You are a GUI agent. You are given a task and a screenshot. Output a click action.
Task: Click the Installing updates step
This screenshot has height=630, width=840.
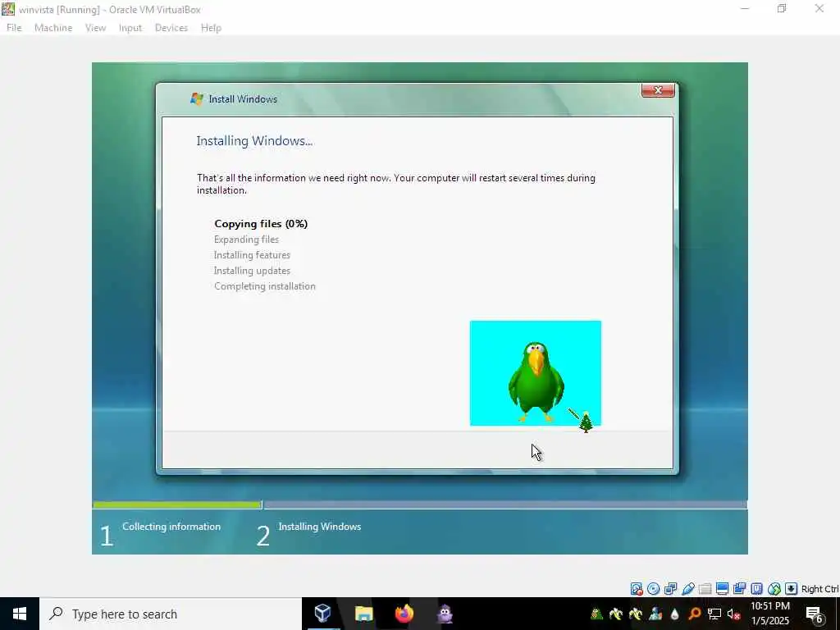(252, 271)
